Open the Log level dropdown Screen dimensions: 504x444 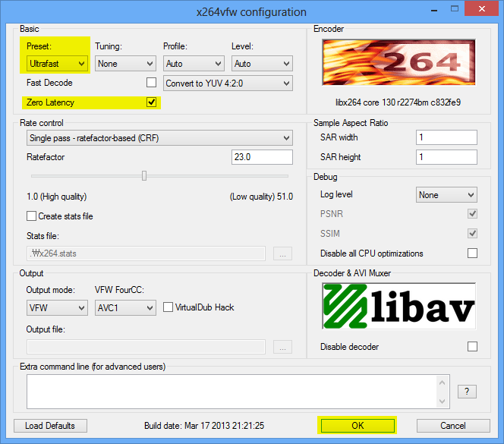coord(446,195)
